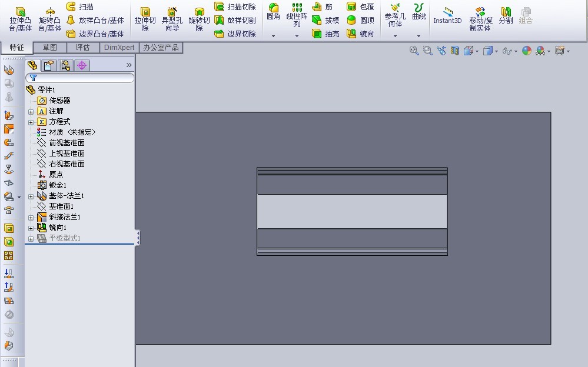
Task: Switch to the 办公室产品 tab
Action: [161, 48]
